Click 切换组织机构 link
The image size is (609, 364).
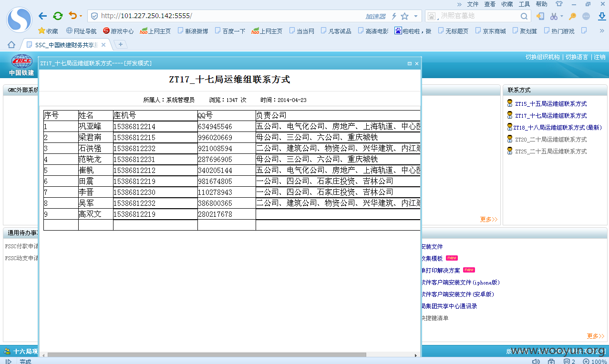[x=542, y=57]
